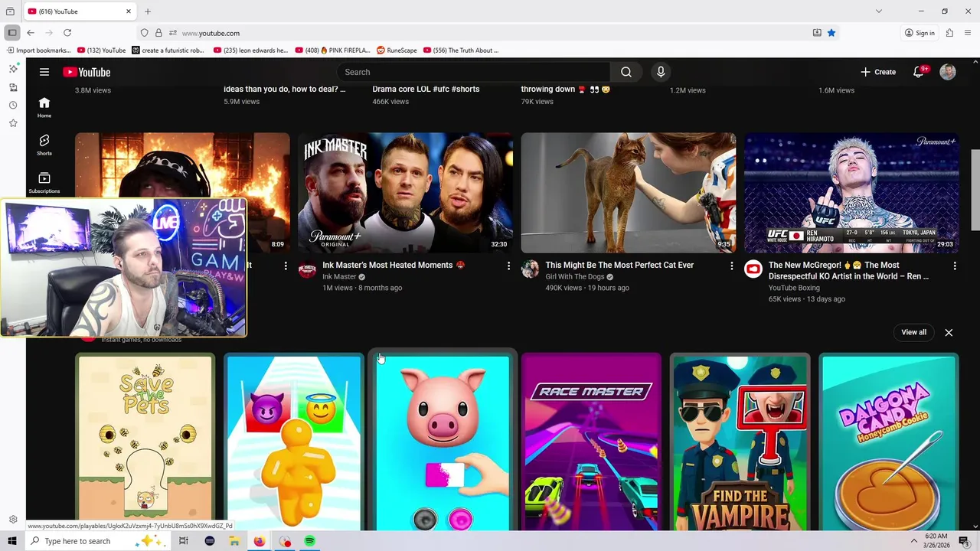The height and width of the screenshot is (551, 980).
Task: Open the account avatar menu
Action: 948,72
